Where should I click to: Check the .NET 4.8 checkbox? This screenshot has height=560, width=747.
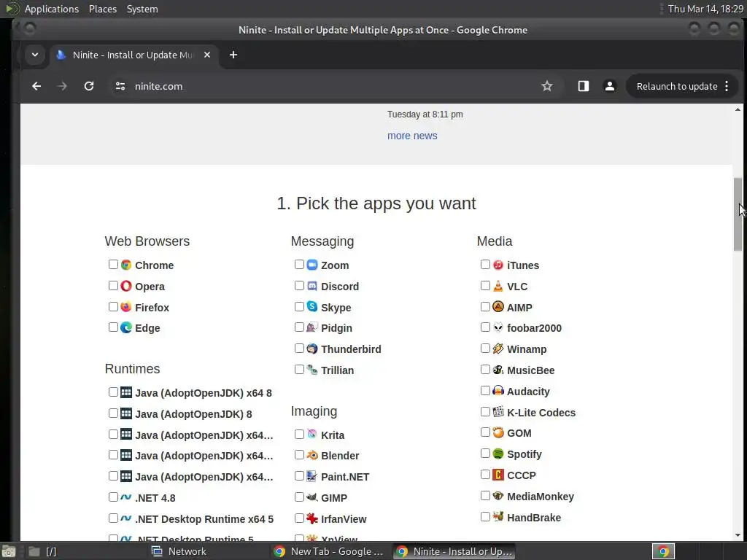(x=113, y=497)
